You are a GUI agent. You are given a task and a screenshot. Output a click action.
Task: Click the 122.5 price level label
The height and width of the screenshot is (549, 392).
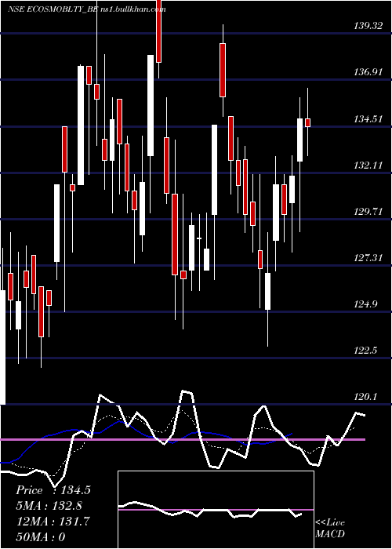366,351
